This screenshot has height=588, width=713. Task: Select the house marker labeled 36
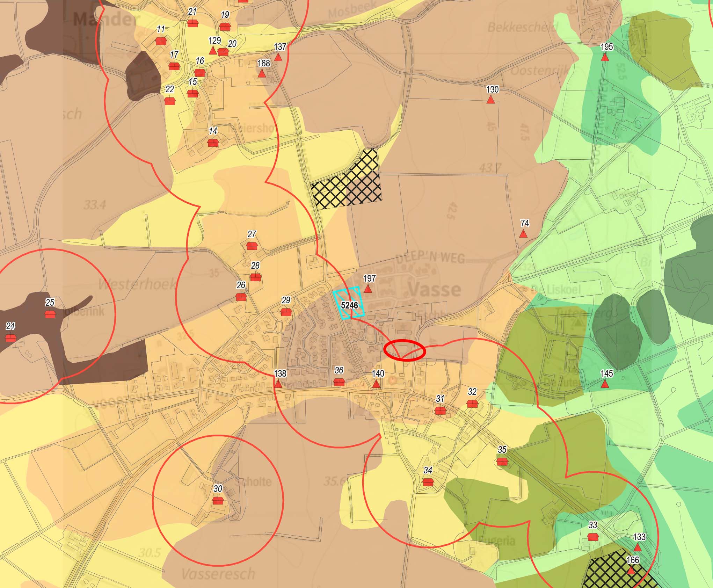339,382
